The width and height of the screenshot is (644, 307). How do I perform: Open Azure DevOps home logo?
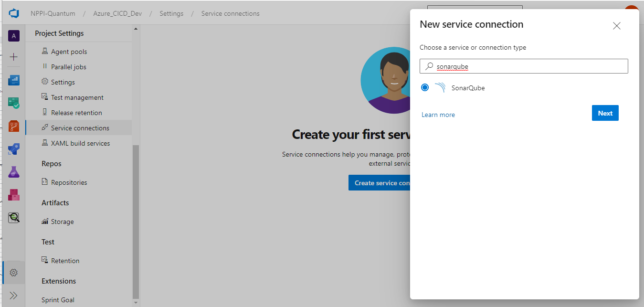click(x=13, y=13)
